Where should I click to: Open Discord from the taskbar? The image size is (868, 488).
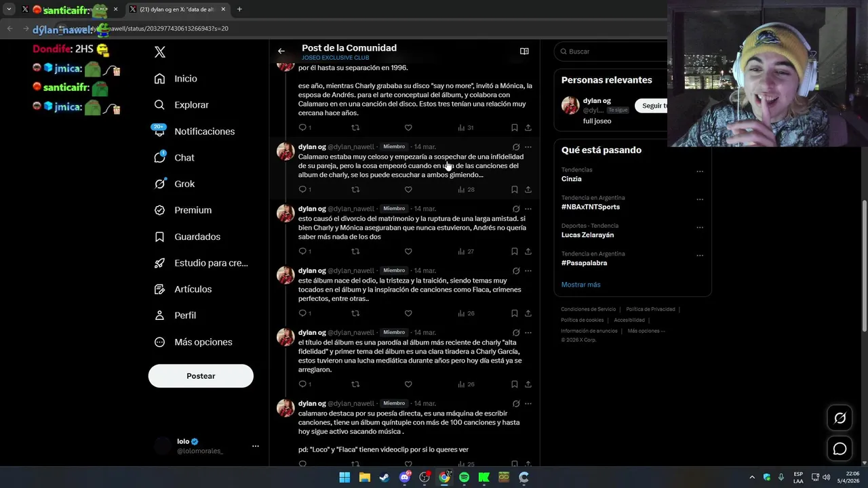click(405, 477)
